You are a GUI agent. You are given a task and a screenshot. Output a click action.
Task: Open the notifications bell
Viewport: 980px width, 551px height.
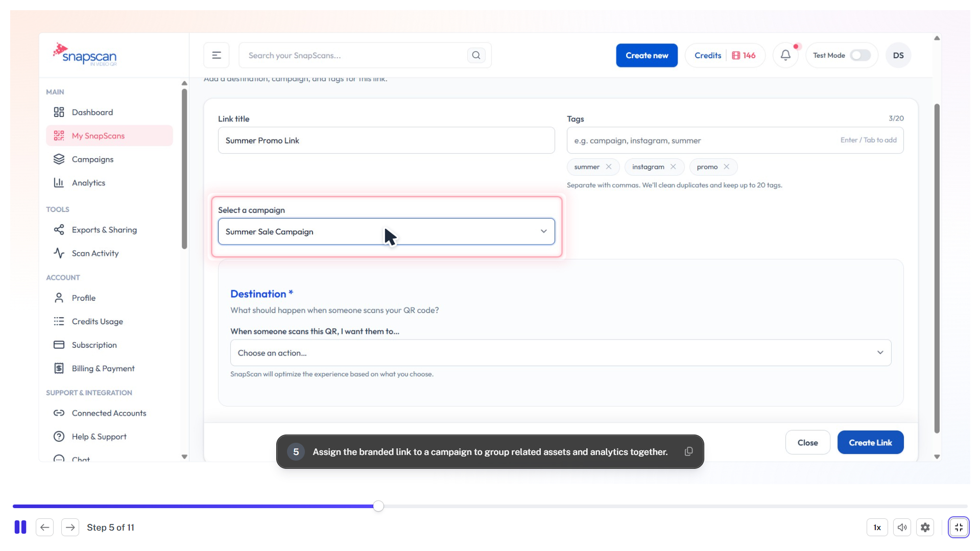[785, 55]
